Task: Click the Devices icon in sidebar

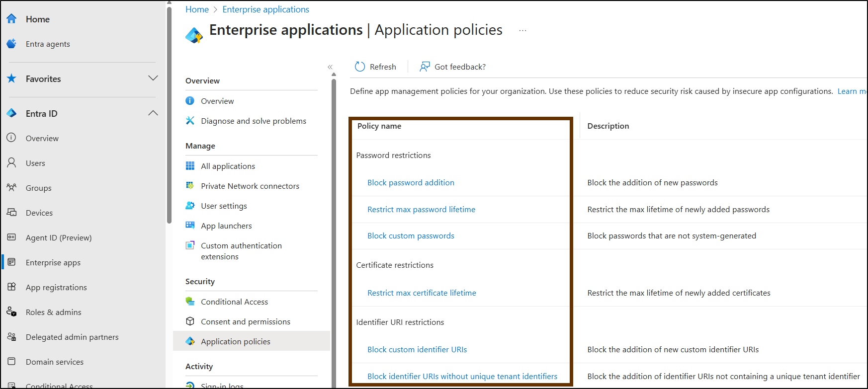Action: click(x=11, y=212)
